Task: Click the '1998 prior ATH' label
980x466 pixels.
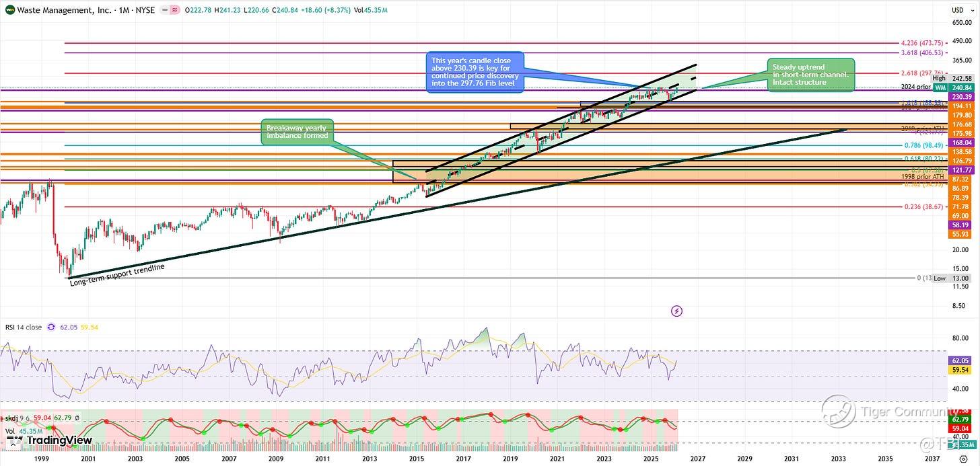Action: pyautogui.click(x=923, y=176)
